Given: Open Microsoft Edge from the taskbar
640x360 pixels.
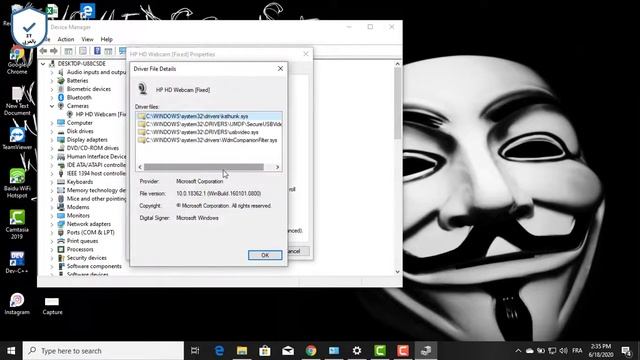Looking at the screenshot, I should pyautogui.click(x=219, y=351).
